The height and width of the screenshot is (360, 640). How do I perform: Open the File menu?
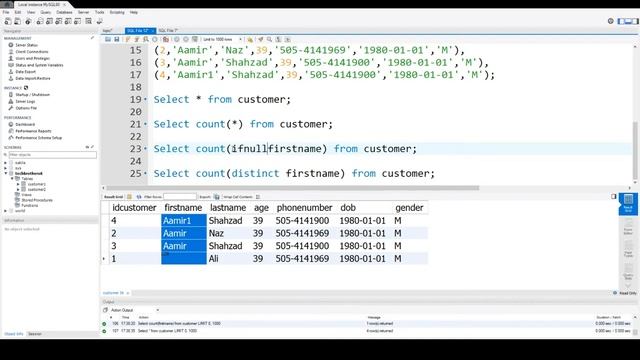[6, 12]
